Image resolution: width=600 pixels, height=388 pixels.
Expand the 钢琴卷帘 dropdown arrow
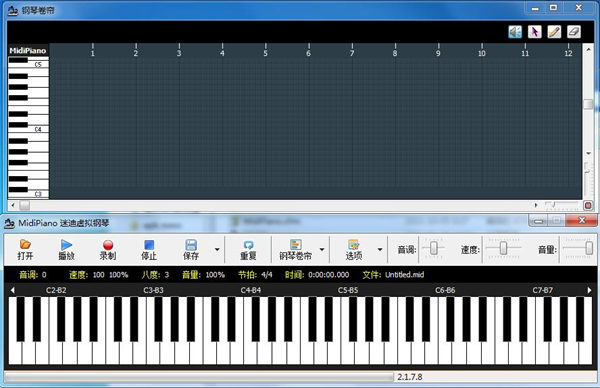pyautogui.click(x=322, y=249)
